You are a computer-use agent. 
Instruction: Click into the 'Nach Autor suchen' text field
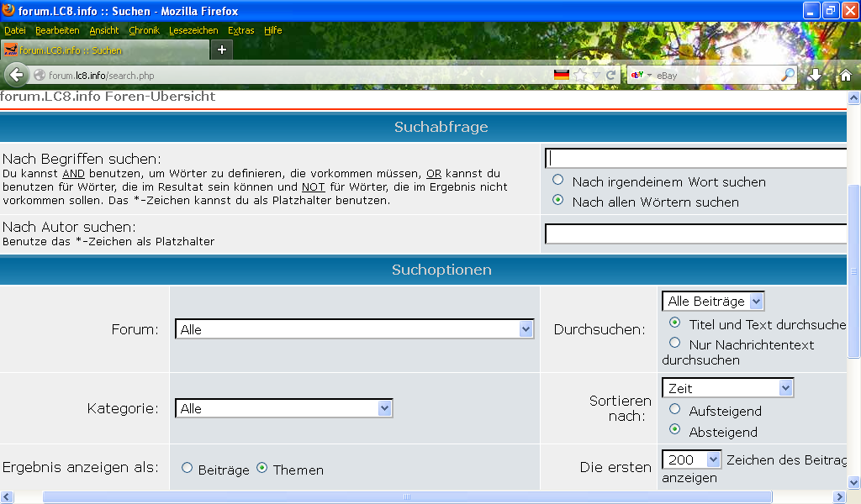(695, 234)
